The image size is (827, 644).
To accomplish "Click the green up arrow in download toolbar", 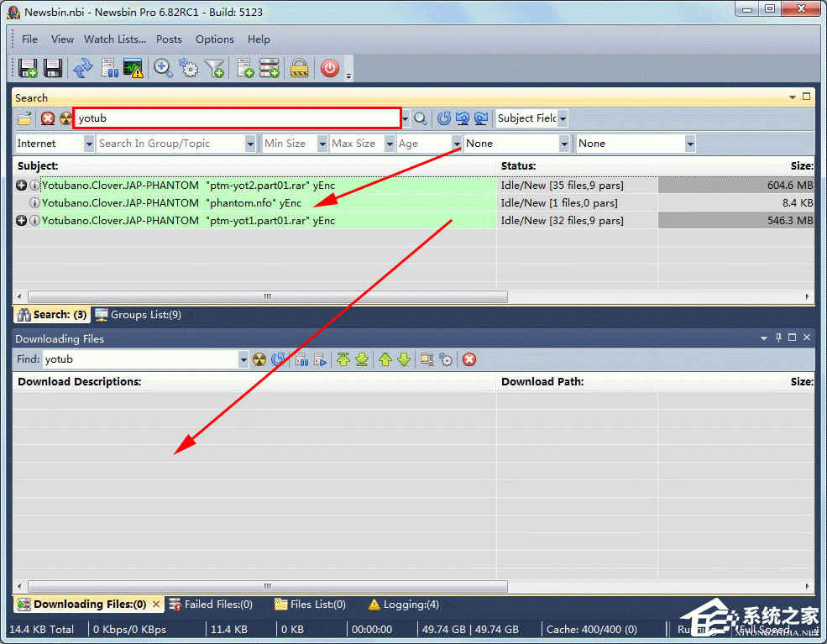I will click(x=385, y=359).
